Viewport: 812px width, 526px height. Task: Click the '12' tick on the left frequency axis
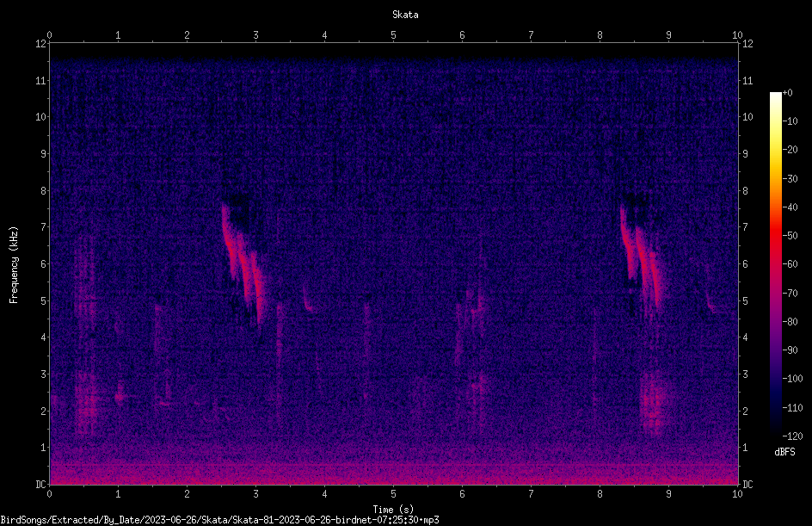[40, 44]
